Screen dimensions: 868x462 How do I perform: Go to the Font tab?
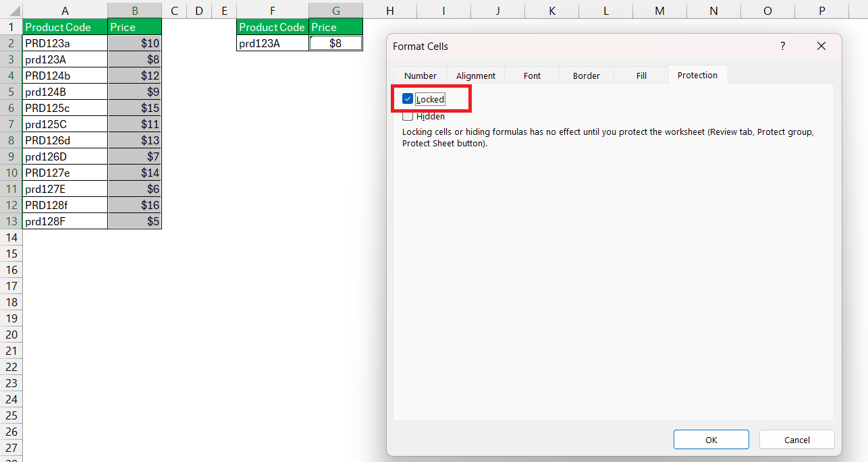pos(532,76)
